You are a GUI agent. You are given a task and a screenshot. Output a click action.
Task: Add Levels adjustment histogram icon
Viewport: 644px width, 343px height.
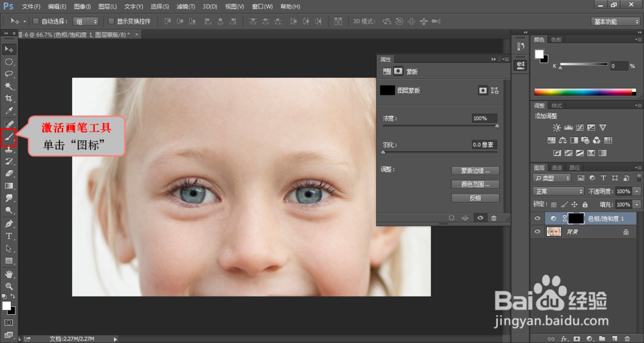click(569, 127)
